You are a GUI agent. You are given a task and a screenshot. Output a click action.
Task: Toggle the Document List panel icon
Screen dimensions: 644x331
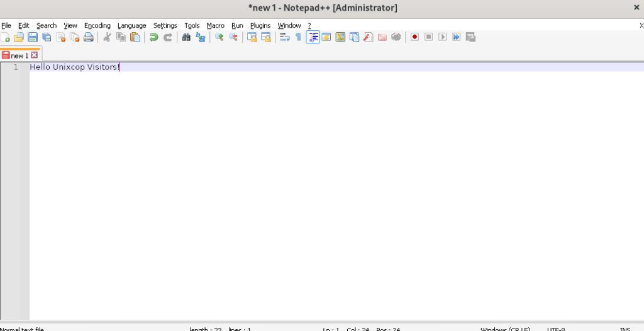(355, 37)
